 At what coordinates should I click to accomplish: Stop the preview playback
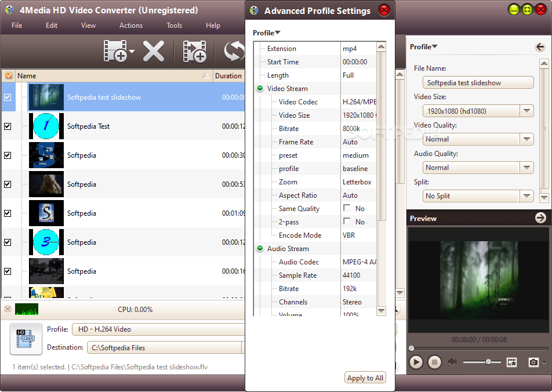[x=434, y=362]
